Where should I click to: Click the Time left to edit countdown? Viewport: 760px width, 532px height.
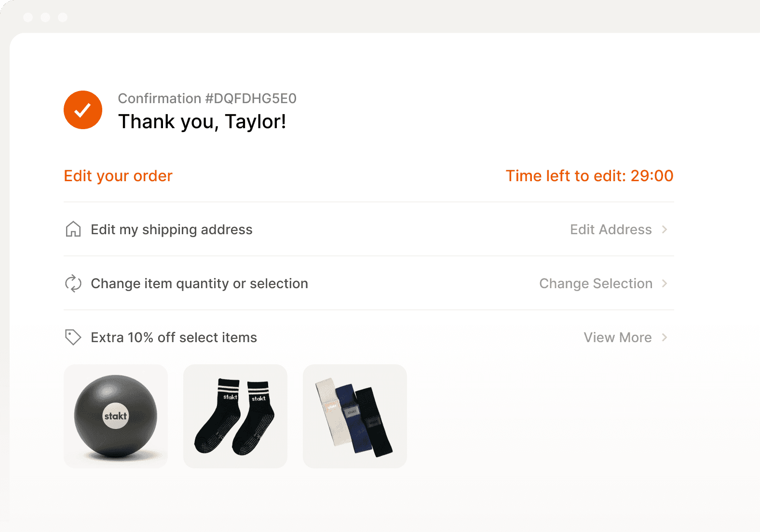(x=589, y=176)
